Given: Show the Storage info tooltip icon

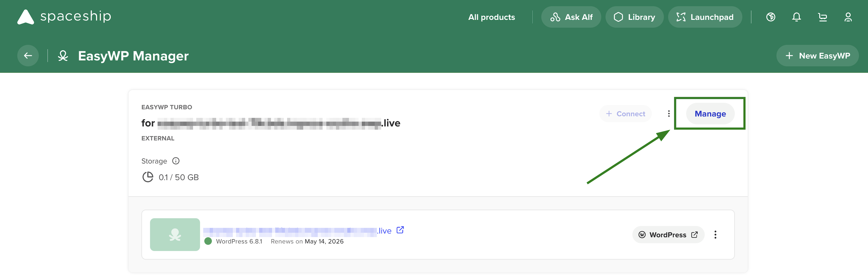Looking at the screenshot, I should point(176,161).
